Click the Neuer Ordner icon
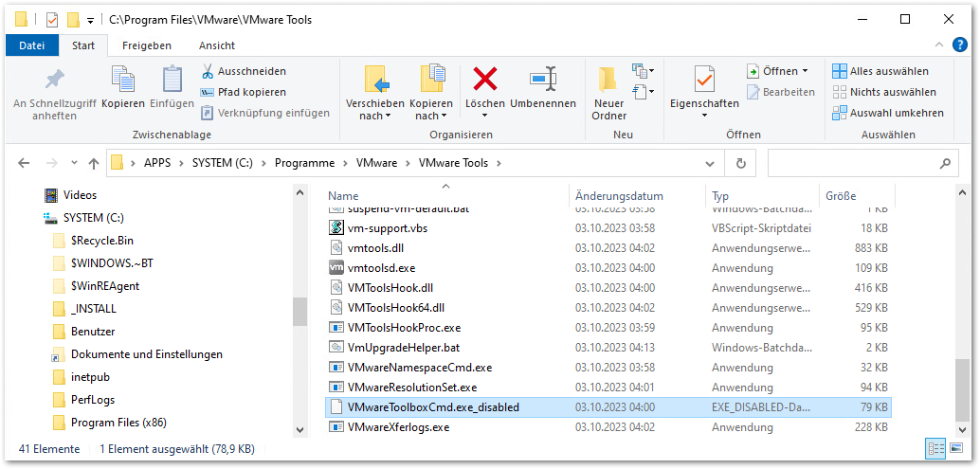Screen dimensions: 980x469 609,80
